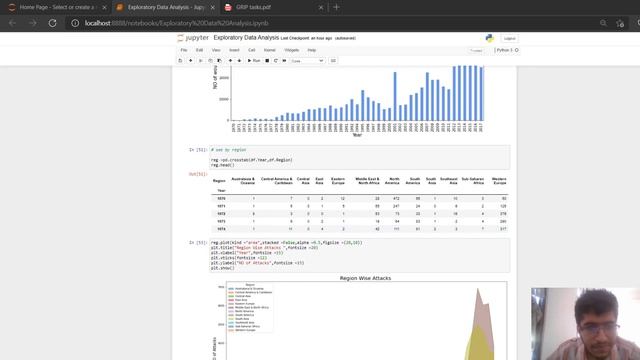640x360 pixels.
Task: Select the reg.plot area chart code cell
Action: coord(360,255)
